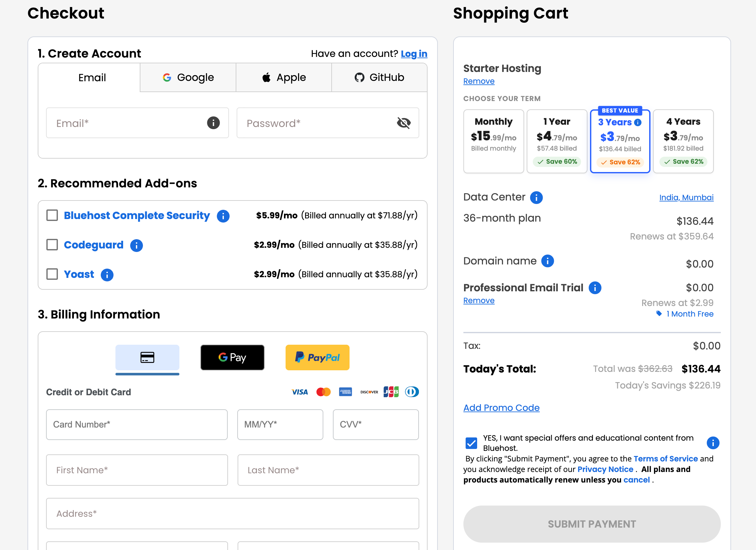Screen dimensions: 756x550
Task: Focus the MM/YY expiry field
Action: (280, 425)
